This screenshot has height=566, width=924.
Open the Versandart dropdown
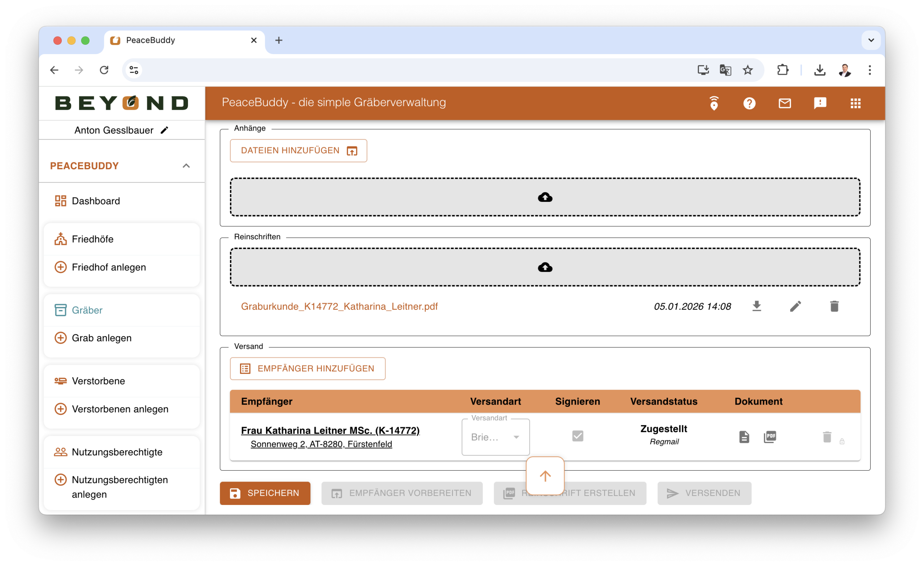click(495, 437)
